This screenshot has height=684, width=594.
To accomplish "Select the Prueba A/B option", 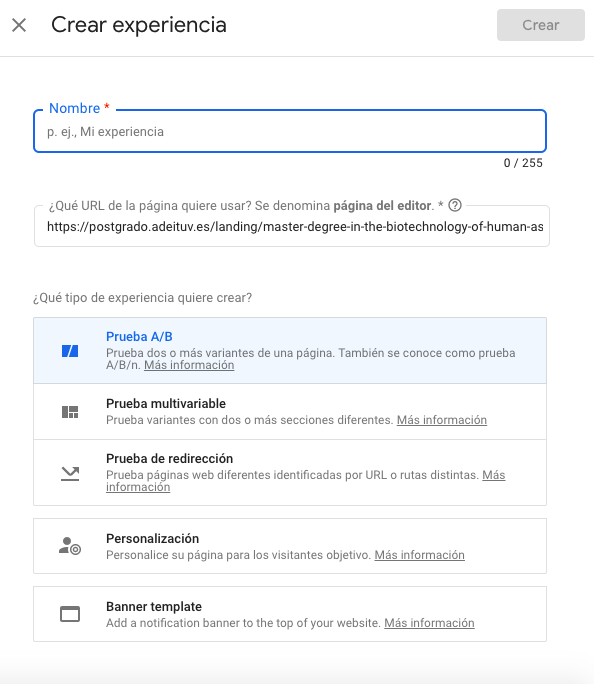I will (290, 351).
